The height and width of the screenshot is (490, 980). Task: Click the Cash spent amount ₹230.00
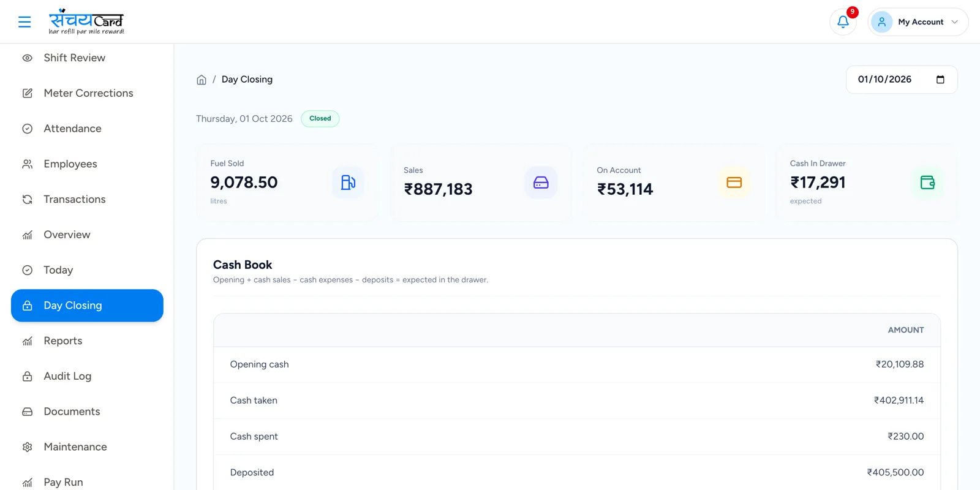pyautogui.click(x=906, y=437)
